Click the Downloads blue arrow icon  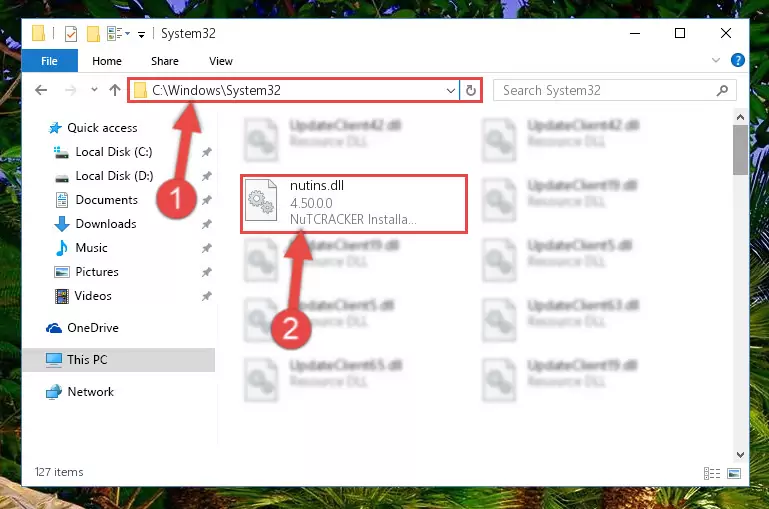tap(62, 224)
